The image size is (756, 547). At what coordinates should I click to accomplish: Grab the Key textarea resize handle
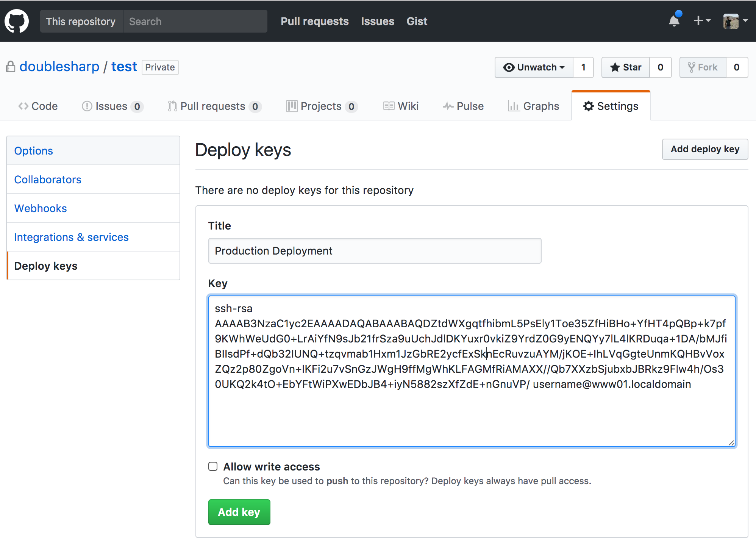731,443
